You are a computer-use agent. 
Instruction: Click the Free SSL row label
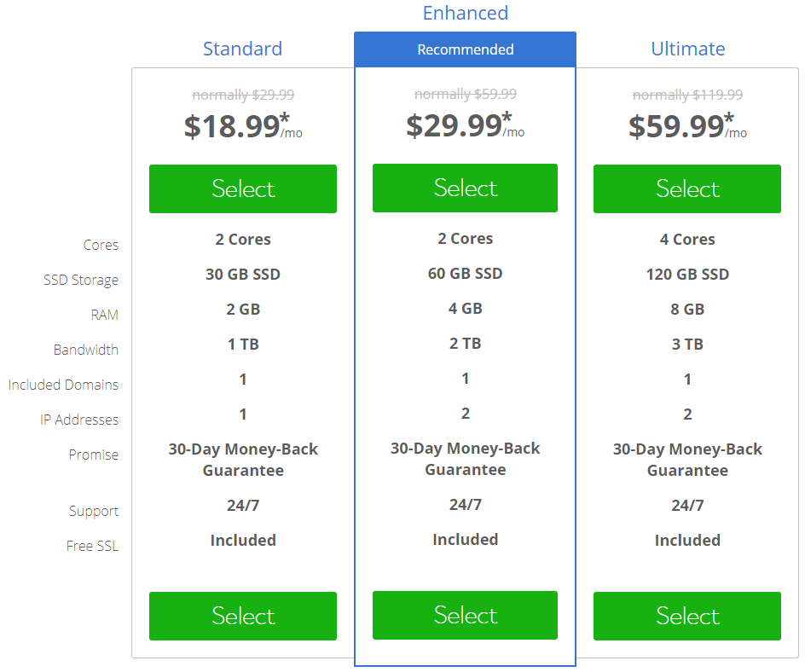pos(92,546)
